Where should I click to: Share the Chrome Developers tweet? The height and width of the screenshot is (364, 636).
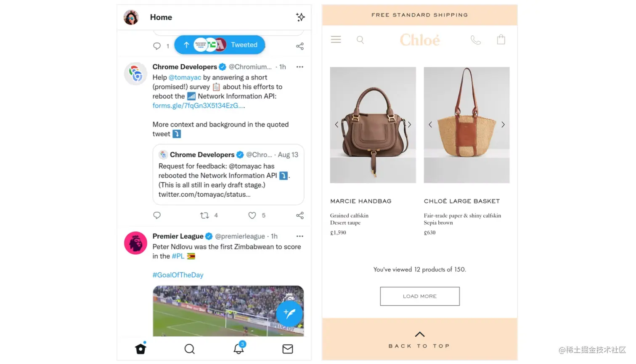300,215
